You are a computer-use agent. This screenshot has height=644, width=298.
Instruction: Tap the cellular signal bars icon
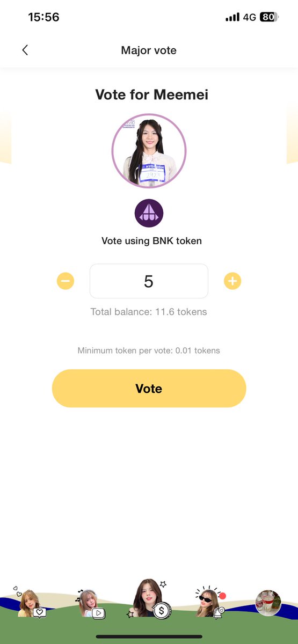[x=232, y=17]
